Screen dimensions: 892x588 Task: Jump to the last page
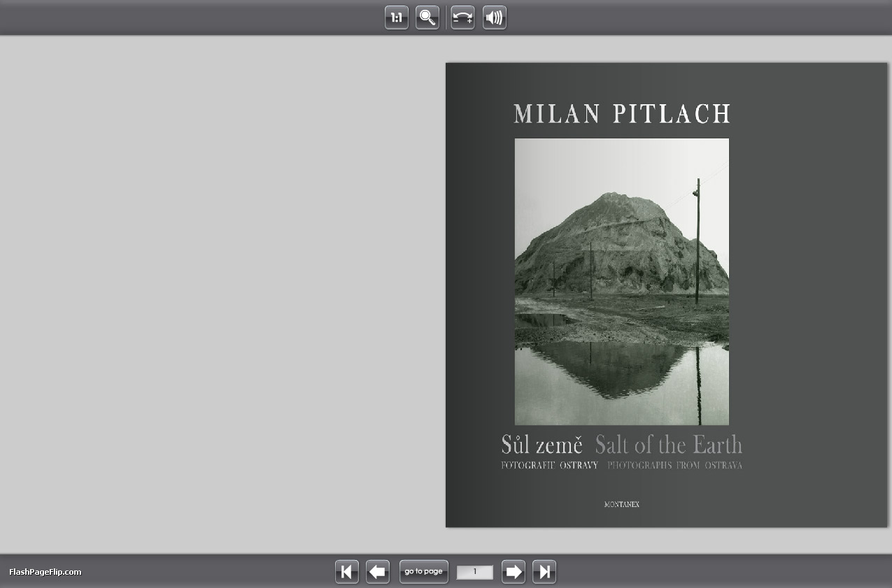pos(544,572)
